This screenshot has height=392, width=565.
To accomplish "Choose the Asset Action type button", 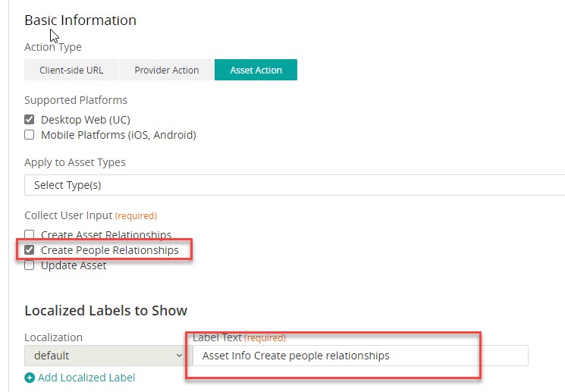I will (256, 70).
